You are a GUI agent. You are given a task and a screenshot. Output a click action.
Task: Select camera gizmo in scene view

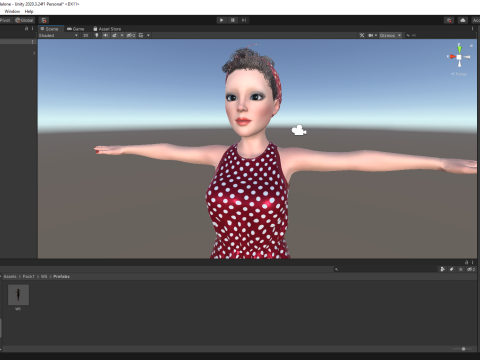tap(299, 130)
